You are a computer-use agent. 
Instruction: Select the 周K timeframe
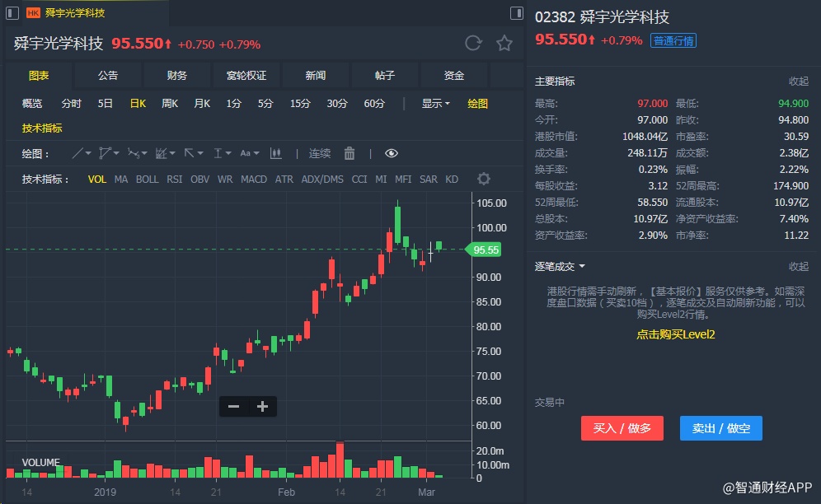170,104
